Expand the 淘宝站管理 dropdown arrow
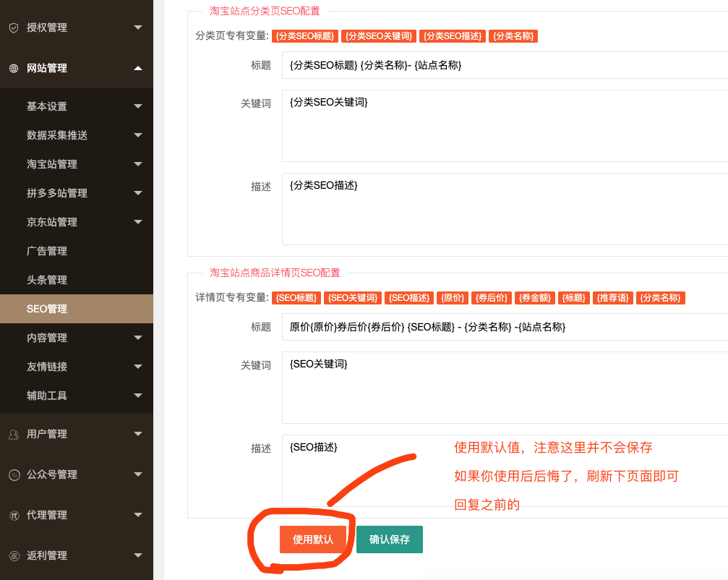This screenshot has height=580, width=728. [x=138, y=164]
